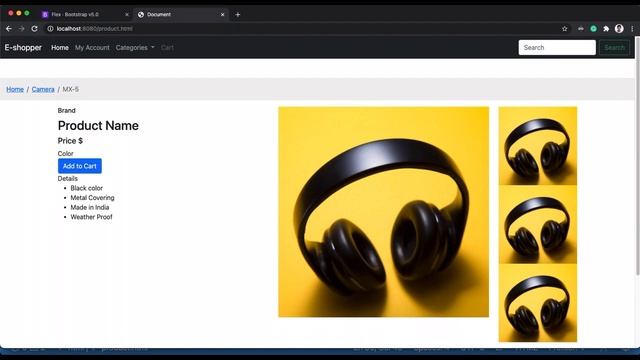
Task: Click the Brand label
Action: 67,111
